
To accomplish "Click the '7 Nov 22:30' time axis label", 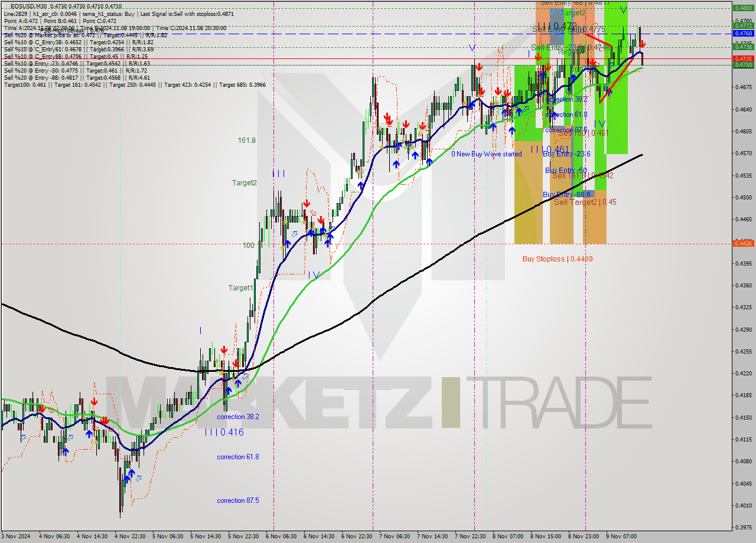I will click(470, 537).
